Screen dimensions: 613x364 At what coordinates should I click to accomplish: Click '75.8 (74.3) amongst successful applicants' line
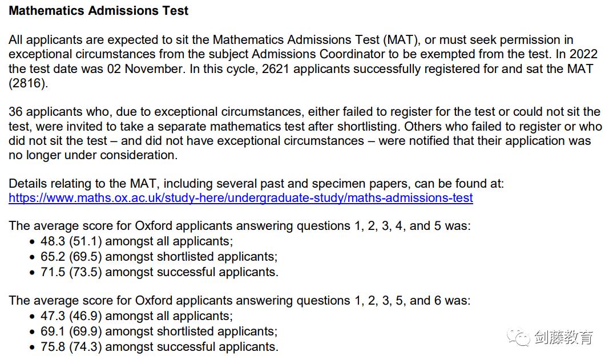pyautogui.click(x=159, y=347)
